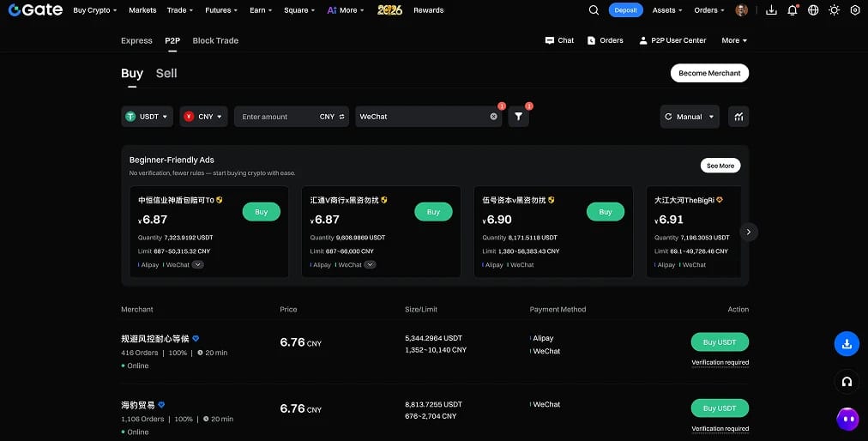This screenshot has width=868, height=441.
Task: Open the Manual refresh dropdown
Action: [690, 117]
